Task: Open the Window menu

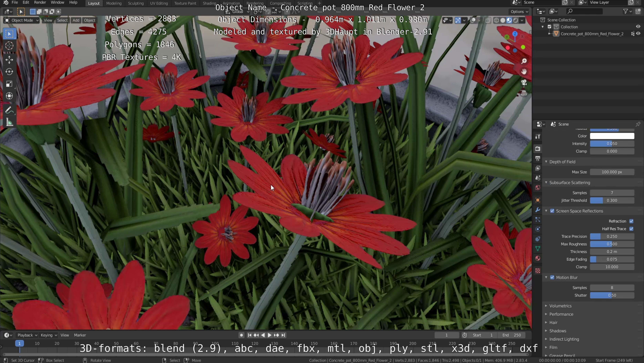Action: pyautogui.click(x=57, y=3)
